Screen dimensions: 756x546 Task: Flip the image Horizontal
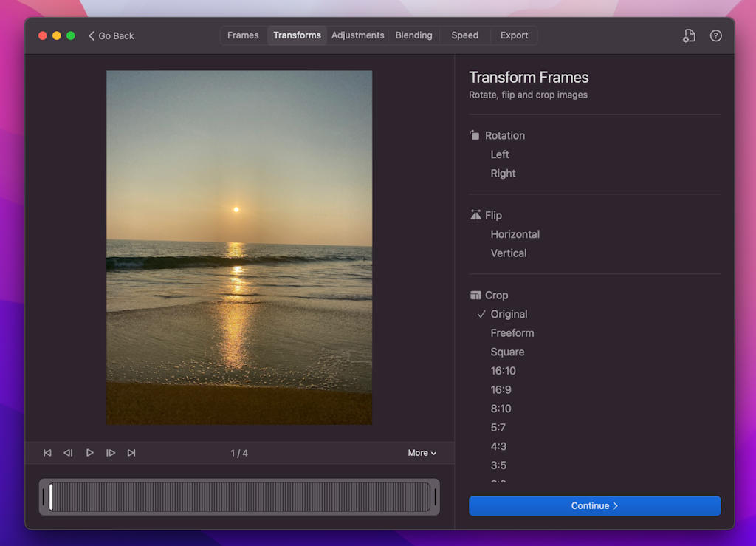pos(515,233)
